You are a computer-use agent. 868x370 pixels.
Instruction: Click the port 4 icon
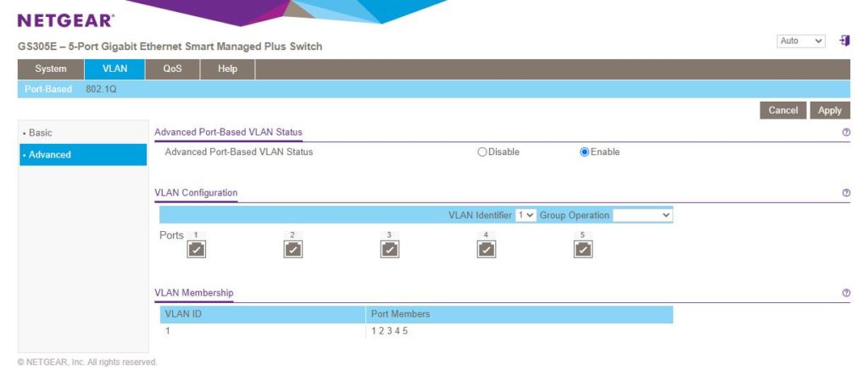pyautogui.click(x=487, y=249)
